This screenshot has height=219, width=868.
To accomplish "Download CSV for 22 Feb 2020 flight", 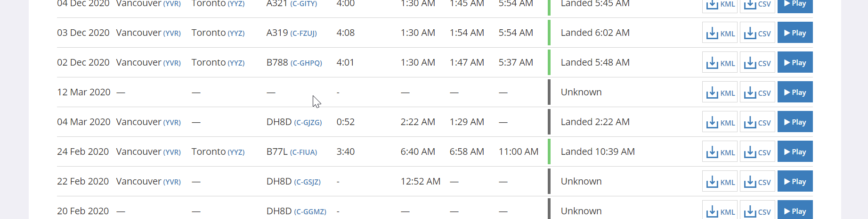I will tap(757, 181).
